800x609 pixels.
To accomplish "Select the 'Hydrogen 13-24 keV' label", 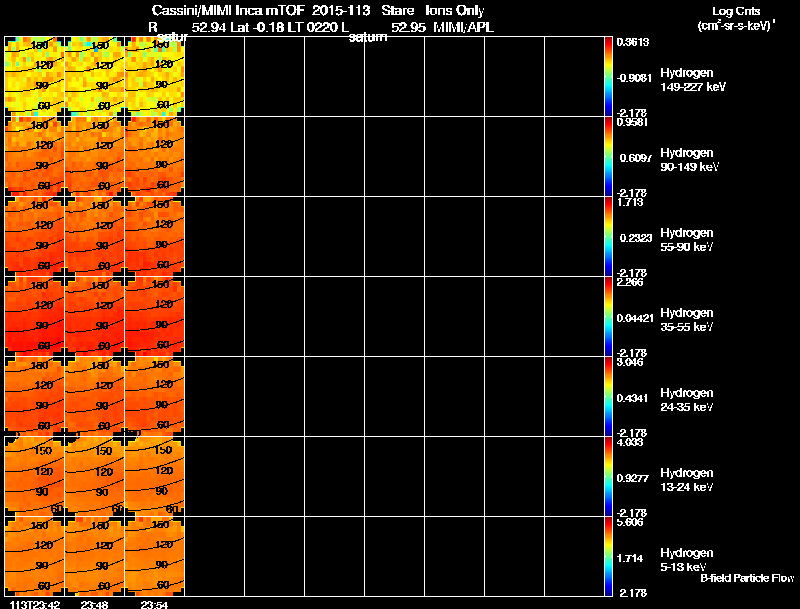I will coord(687,480).
